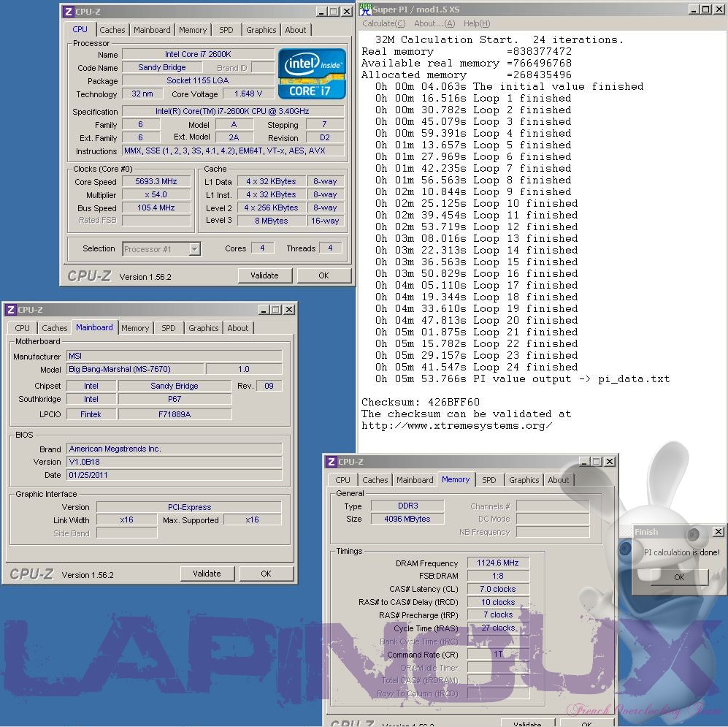Screen dimensions: 728x727
Task: Open the Mainboard tab in top CPU-Z window
Action: tap(152, 30)
